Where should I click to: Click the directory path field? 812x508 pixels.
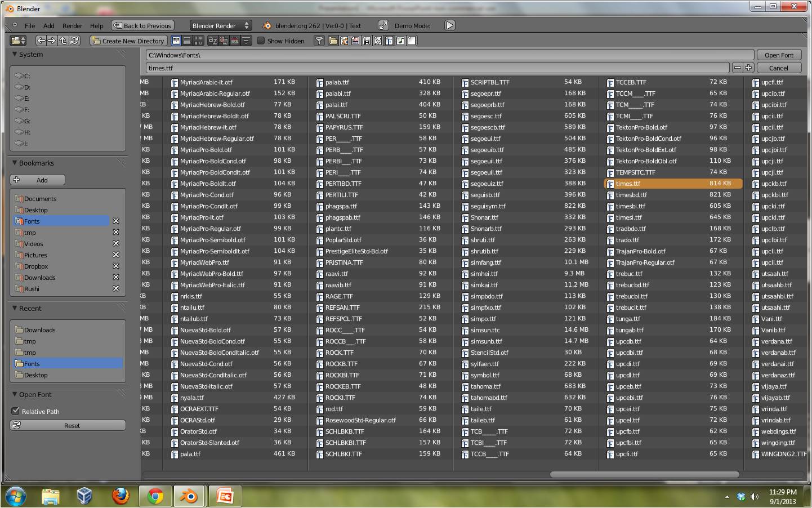449,55
